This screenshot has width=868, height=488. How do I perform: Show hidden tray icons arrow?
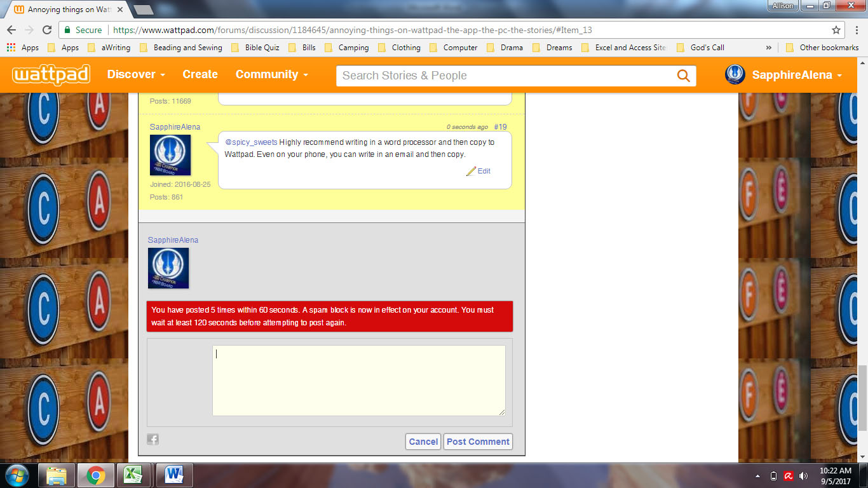coord(757,476)
